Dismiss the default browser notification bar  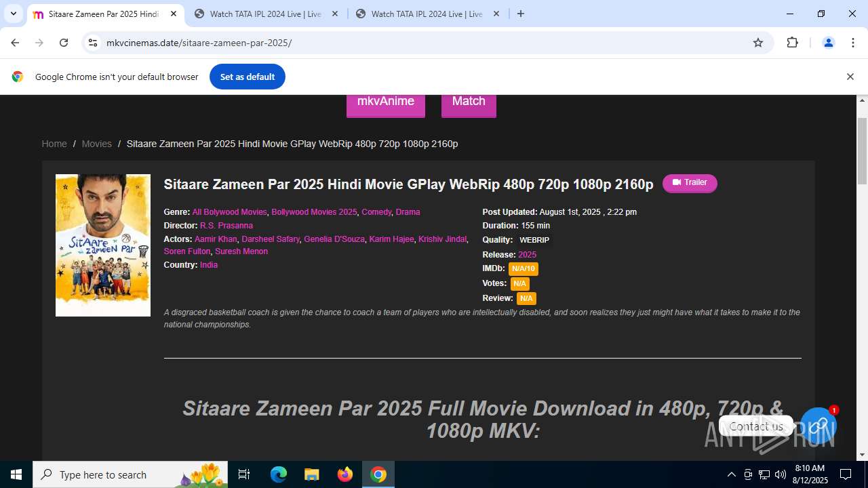click(850, 77)
